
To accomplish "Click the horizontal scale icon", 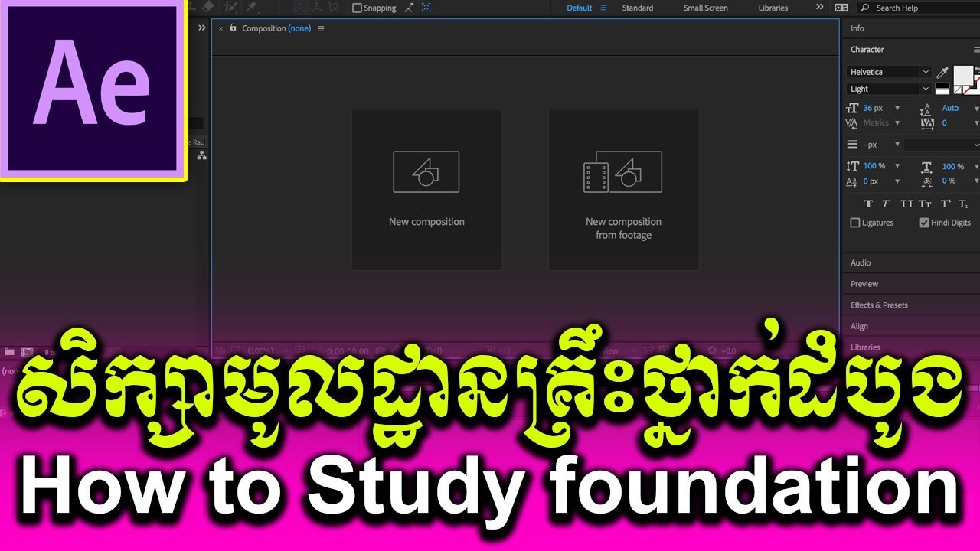I will point(926,166).
